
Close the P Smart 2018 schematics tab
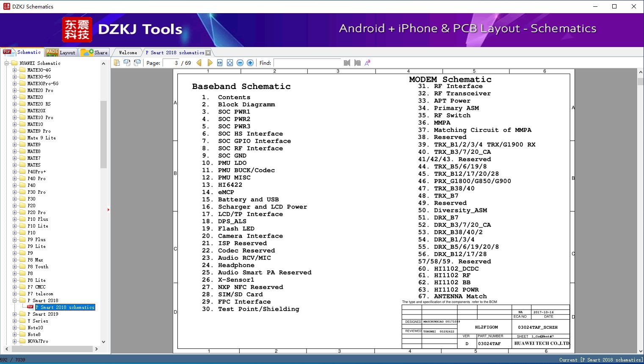pos(208,53)
